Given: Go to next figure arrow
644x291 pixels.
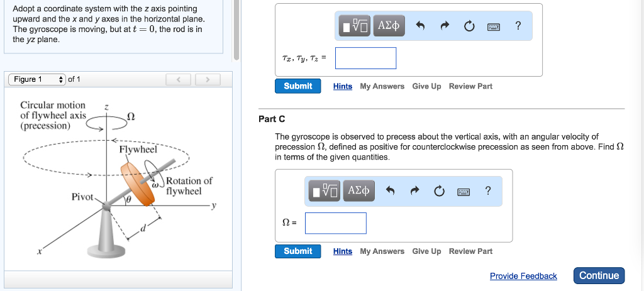Looking at the screenshot, I should click(208, 80).
